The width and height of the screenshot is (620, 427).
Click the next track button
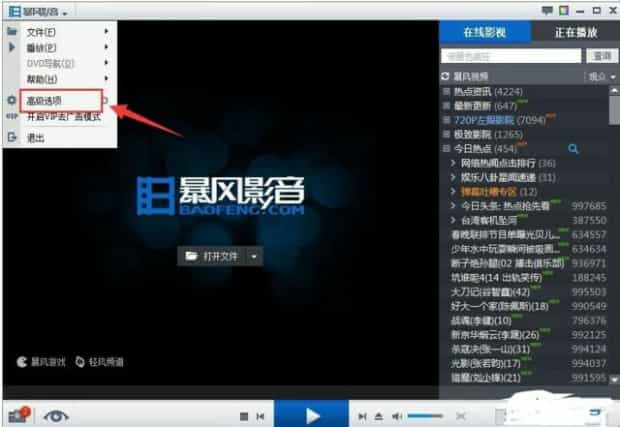362,416
